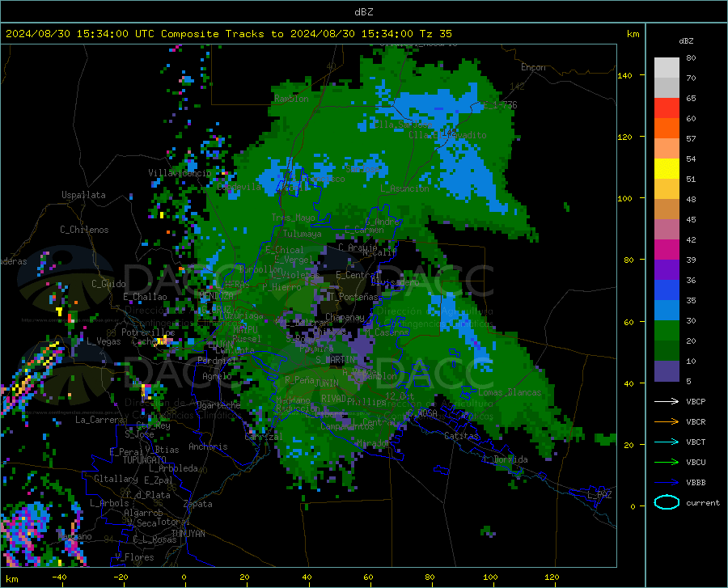
Task: Click the Uspallata map label
Action: tap(83, 195)
